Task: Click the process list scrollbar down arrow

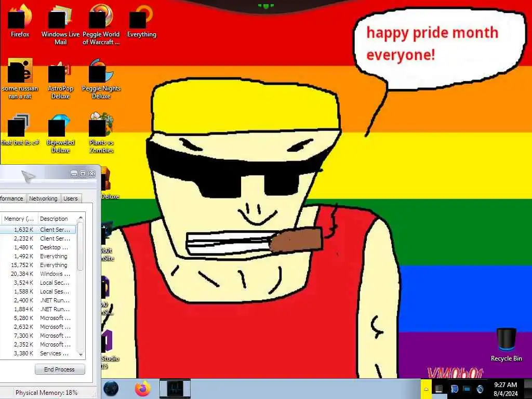Action: pos(81,354)
